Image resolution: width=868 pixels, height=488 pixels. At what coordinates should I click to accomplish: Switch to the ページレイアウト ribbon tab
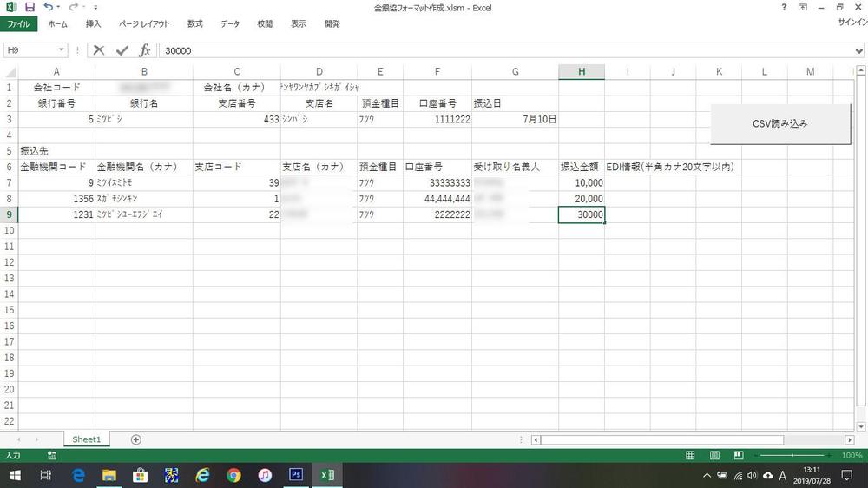point(144,23)
